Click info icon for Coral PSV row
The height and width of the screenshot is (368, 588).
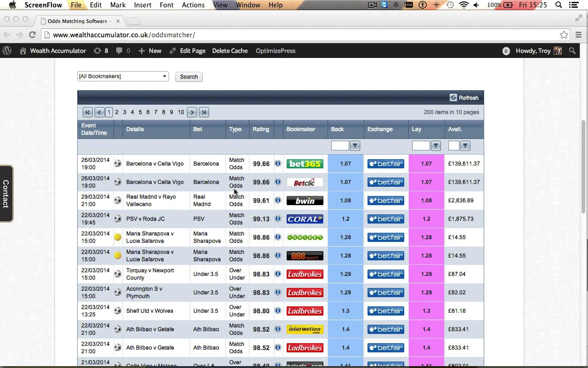[x=278, y=218]
